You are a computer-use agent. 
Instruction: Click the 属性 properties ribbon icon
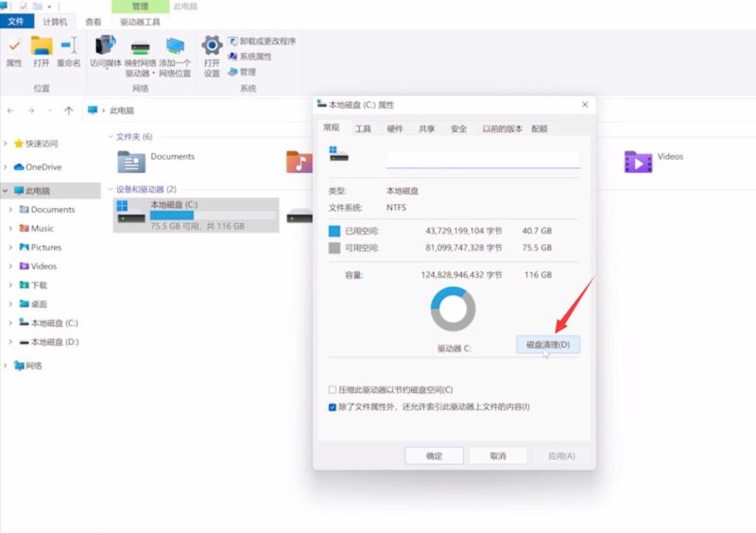[x=14, y=46]
